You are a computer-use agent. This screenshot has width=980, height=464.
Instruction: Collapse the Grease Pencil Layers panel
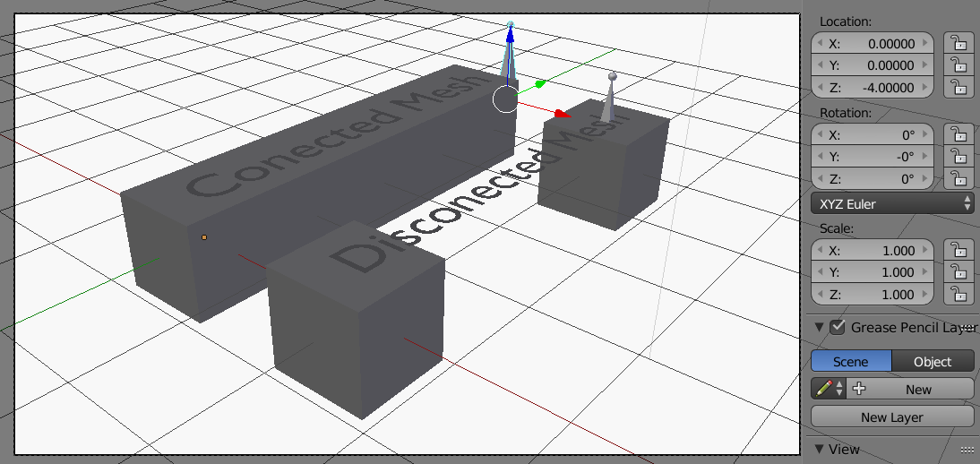click(819, 327)
